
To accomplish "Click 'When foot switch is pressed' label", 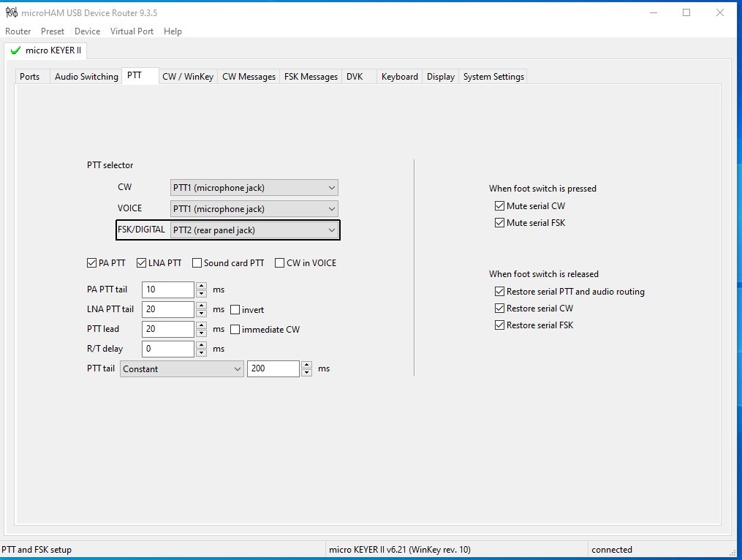I will click(542, 189).
